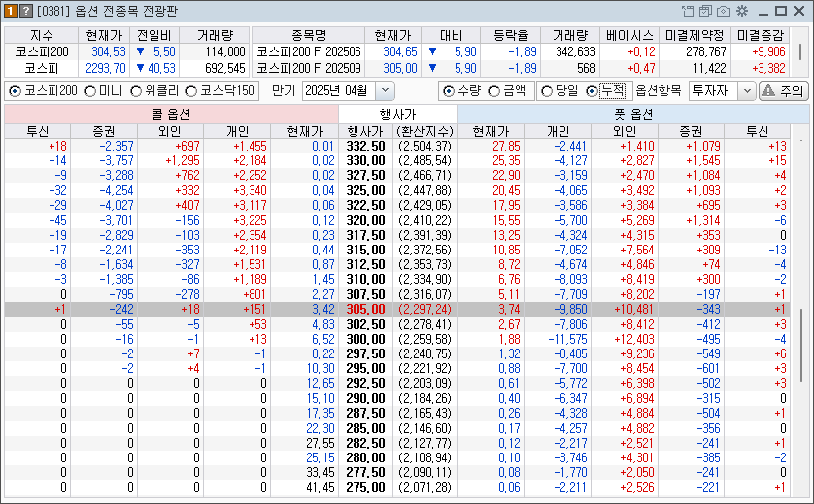Click the duplicate window icon in title bar

point(705,11)
